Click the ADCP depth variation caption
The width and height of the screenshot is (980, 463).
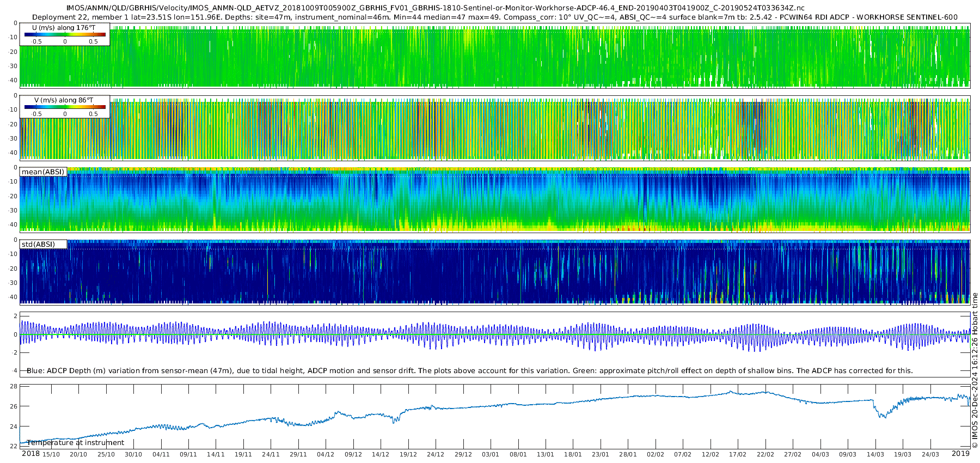[469, 370]
